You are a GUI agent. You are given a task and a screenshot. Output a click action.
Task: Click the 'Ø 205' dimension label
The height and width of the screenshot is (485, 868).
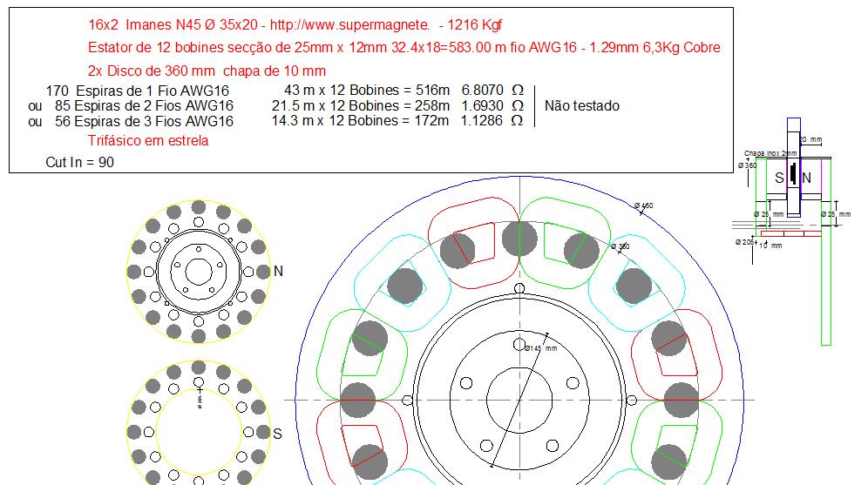coord(744,242)
